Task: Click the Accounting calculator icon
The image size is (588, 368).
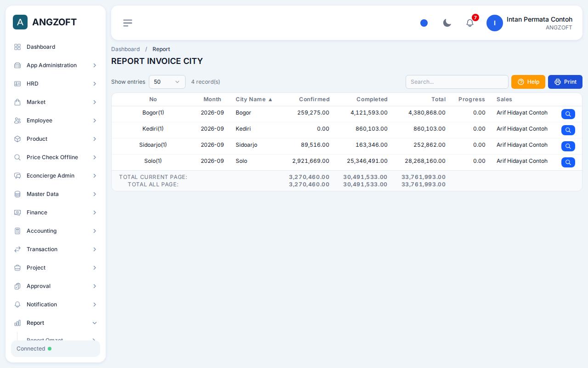Action: tap(17, 231)
